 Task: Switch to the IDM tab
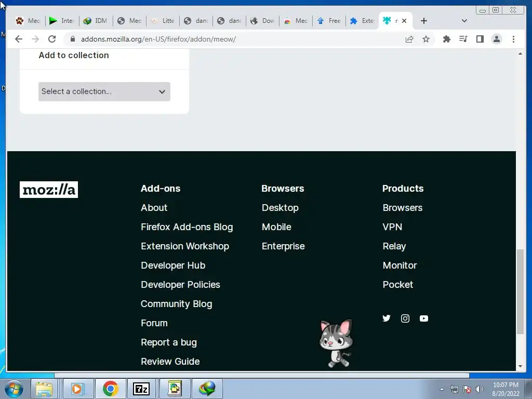pyautogui.click(x=96, y=21)
